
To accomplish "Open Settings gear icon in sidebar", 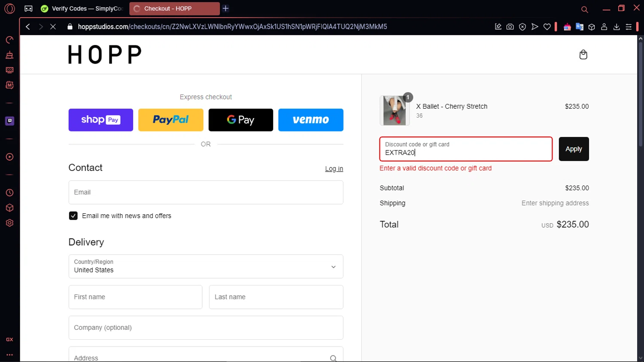I will click(x=9, y=223).
